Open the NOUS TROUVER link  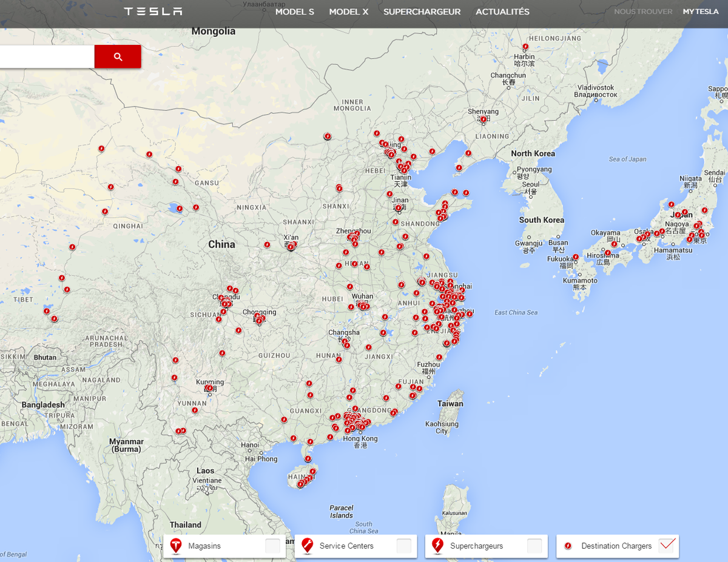pyautogui.click(x=643, y=12)
